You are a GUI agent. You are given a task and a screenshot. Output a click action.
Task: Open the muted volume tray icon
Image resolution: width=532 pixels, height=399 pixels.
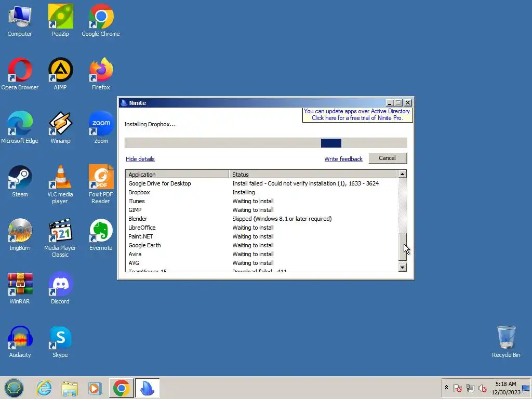[x=482, y=388]
